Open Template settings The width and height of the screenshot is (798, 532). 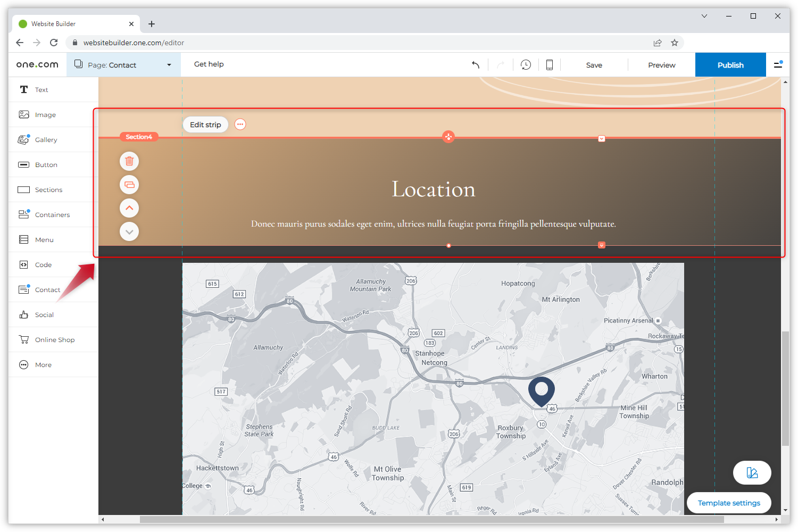tap(728, 503)
